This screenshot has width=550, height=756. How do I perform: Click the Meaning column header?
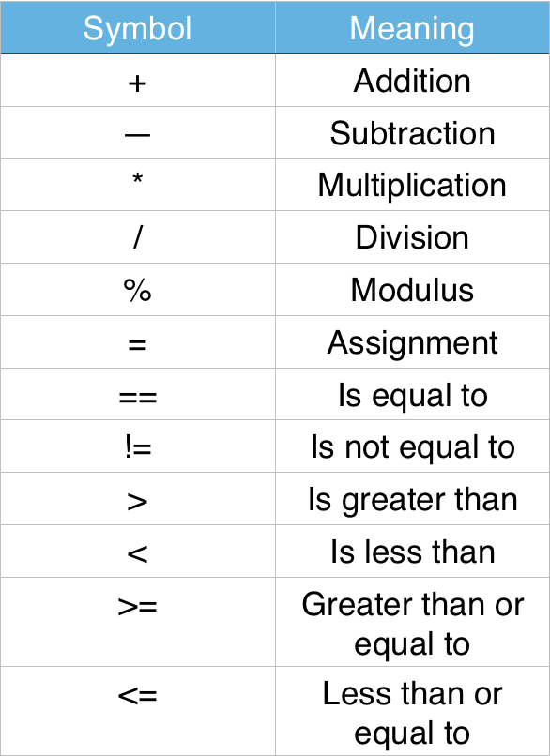tap(413, 27)
